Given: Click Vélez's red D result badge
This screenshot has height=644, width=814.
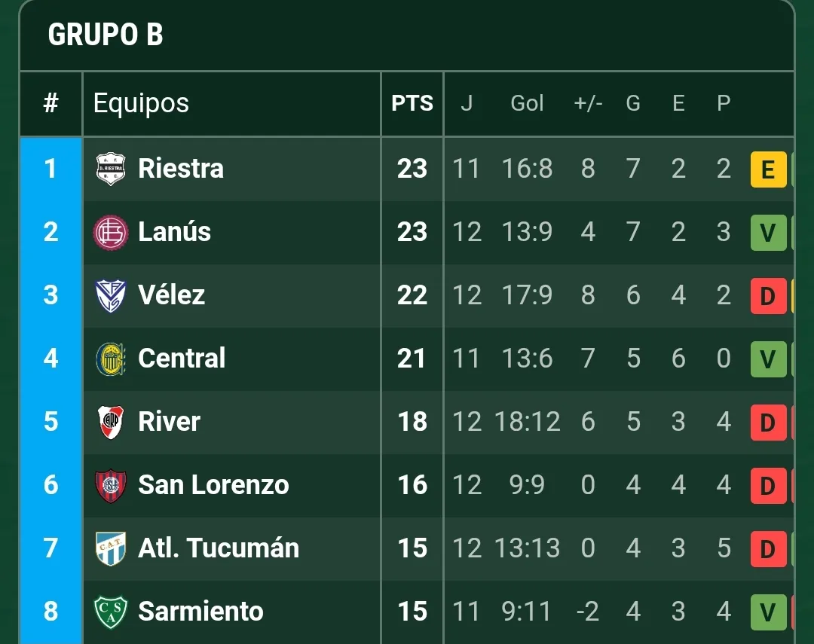Looking at the screenshot, I should (x=769, y=295).
